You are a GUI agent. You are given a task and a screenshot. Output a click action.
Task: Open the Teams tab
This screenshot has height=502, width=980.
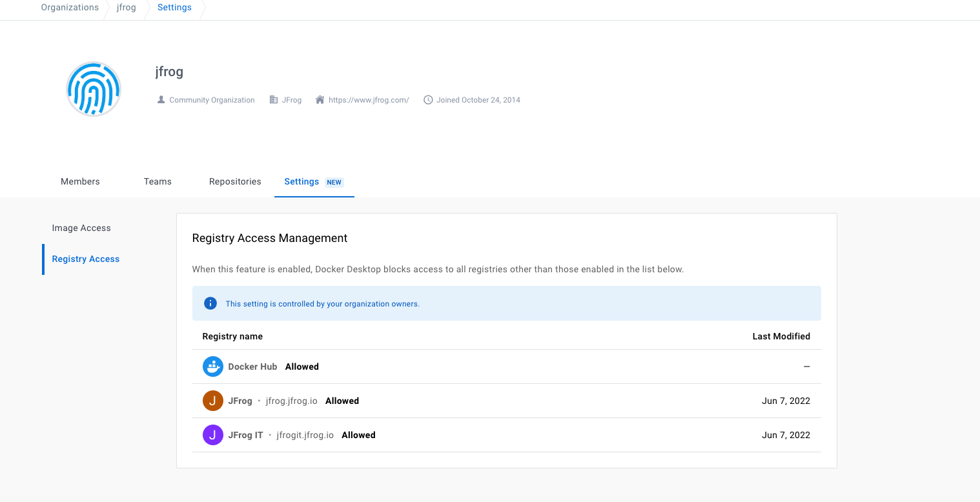tap(158, 181)
